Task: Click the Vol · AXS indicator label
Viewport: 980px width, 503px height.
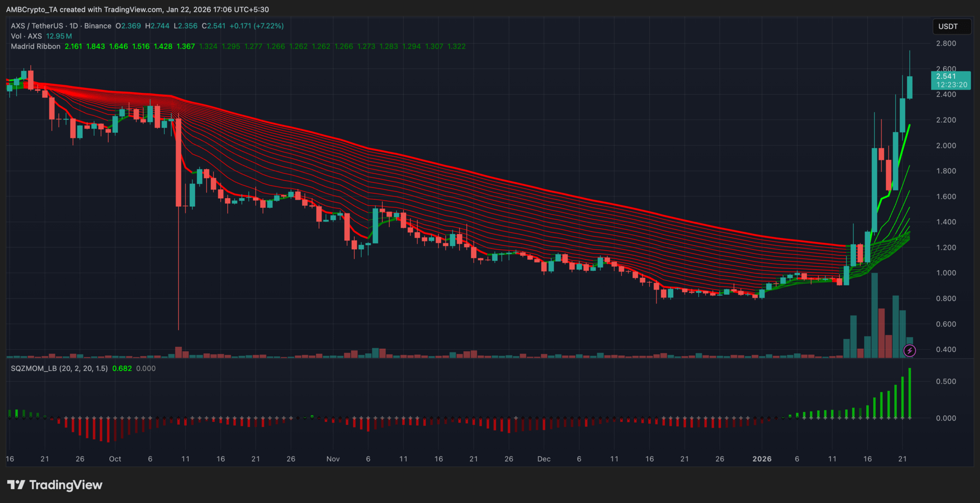Action: coord(27,36)
